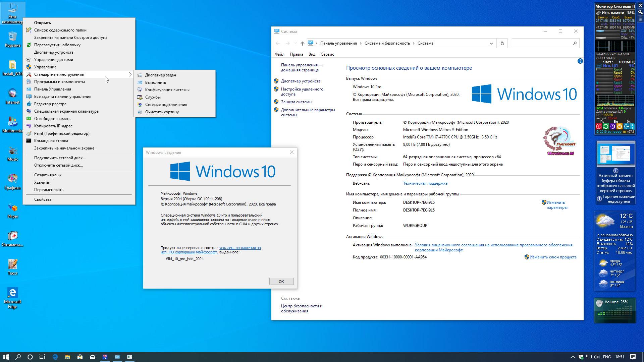Click Изменить ключ продукта link
Screen dimensions: 644x362
pos(553,257)
